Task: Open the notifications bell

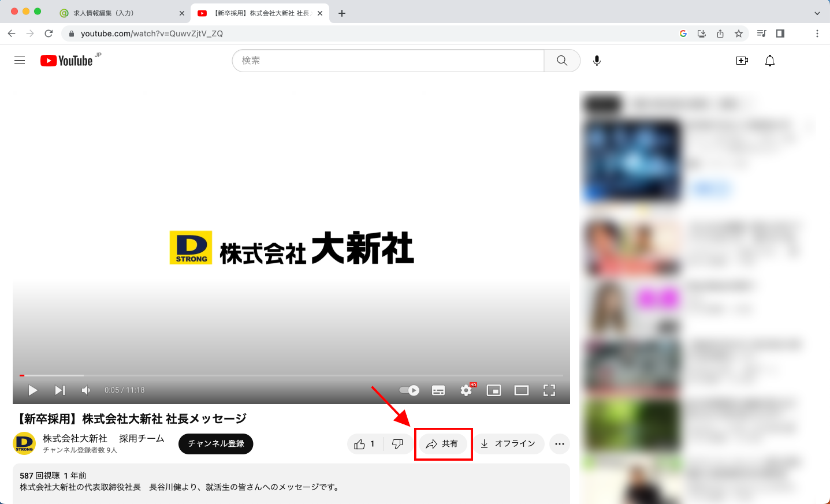Action: (770, 61)
